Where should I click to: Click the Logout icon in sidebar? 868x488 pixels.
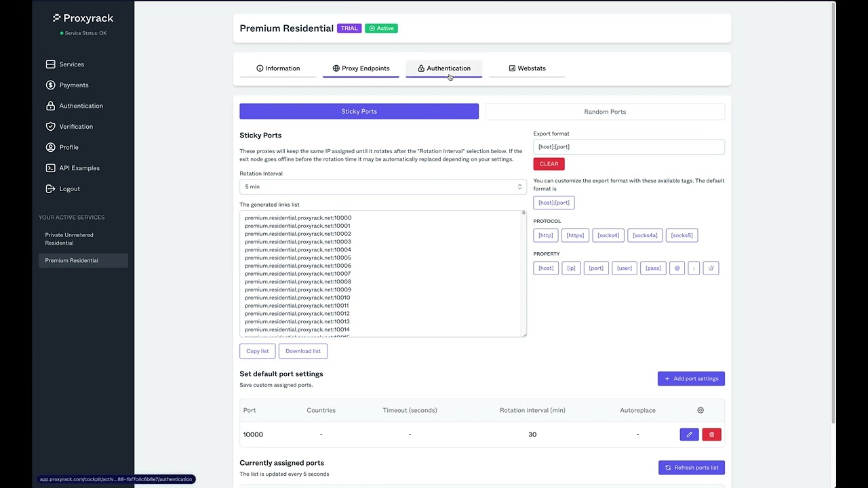tap(50, 189)
